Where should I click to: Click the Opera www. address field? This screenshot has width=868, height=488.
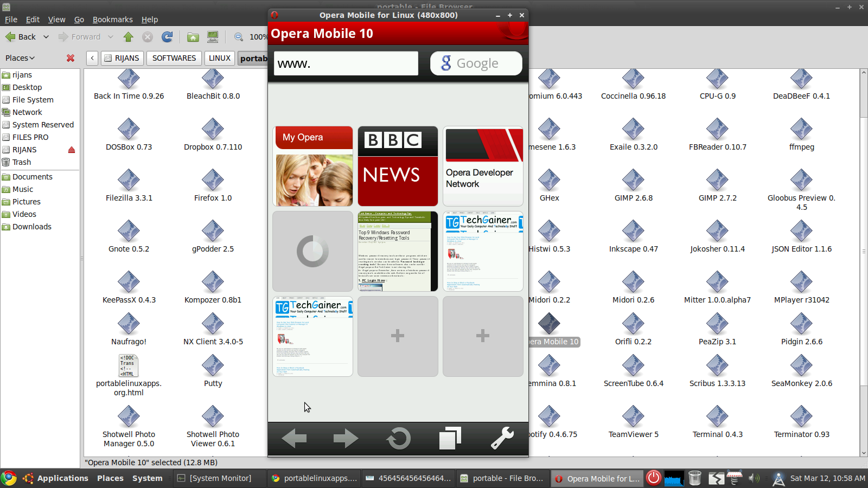coord(346,64)
